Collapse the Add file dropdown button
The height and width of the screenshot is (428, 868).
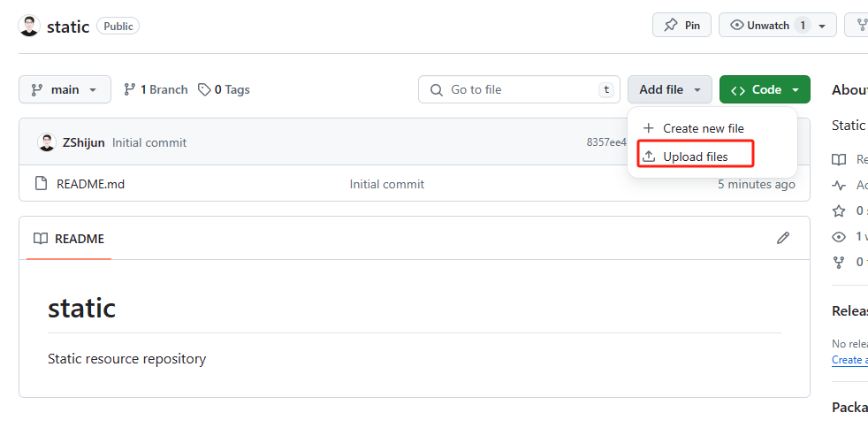pyautogui.click(x=670, y=89)
